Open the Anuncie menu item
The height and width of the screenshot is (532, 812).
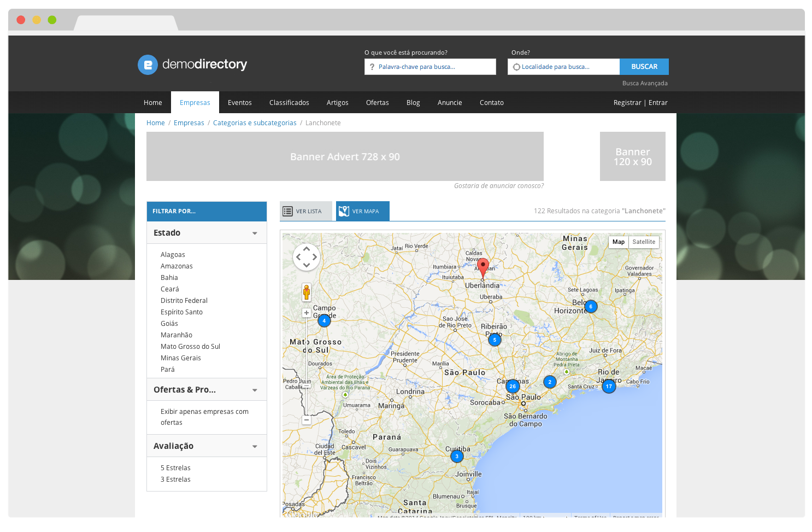click(x=450, y=102)
